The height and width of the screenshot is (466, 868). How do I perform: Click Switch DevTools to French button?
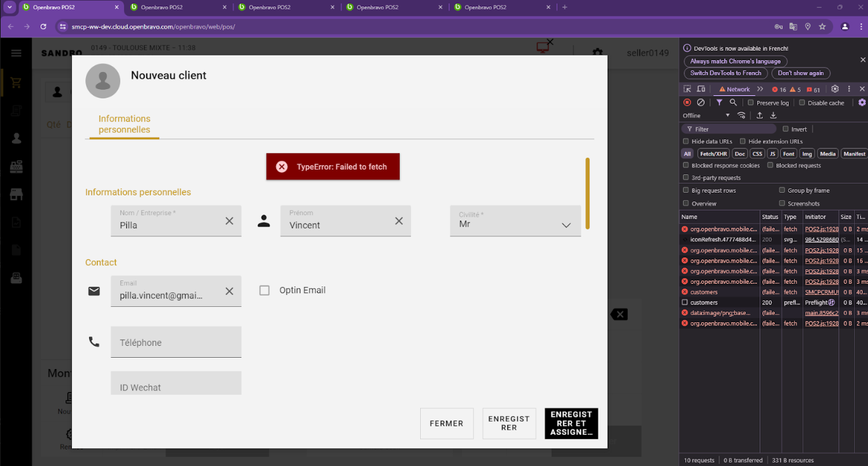pos(726,73)
